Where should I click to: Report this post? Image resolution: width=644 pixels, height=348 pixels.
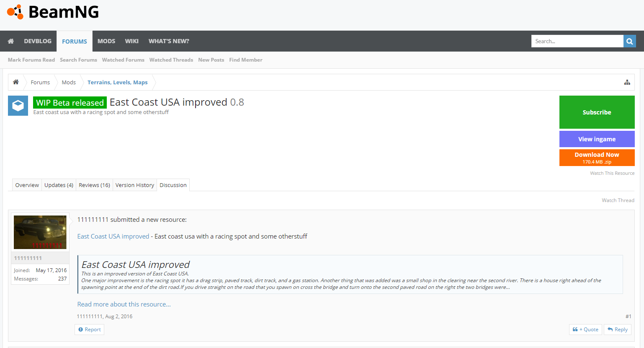[x=90, y=330]
